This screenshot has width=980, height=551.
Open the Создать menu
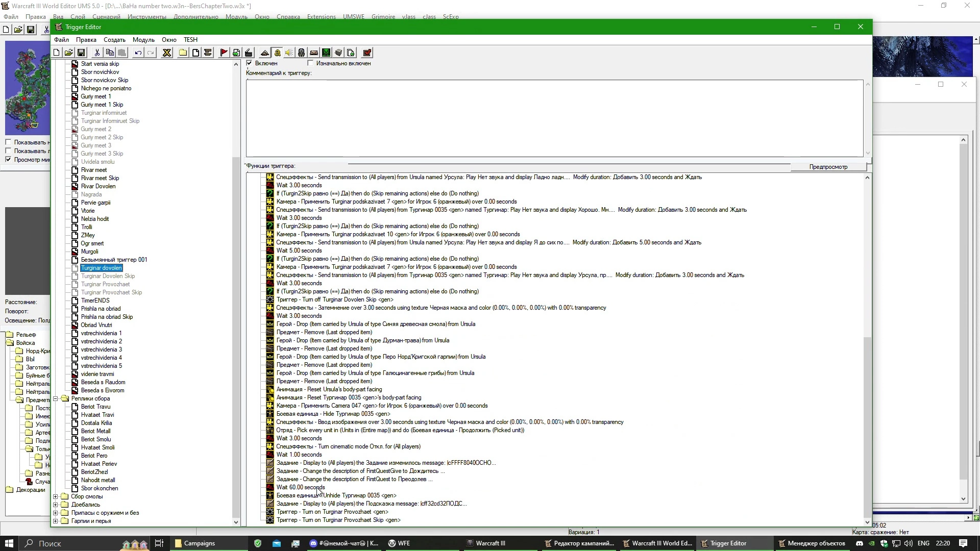coord(114,40)
